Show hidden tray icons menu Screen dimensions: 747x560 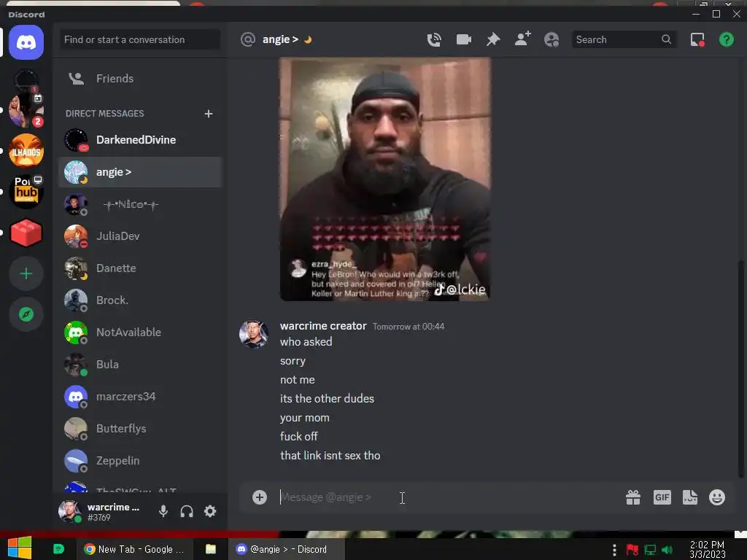pyautogui.click(x=614, y=550)
